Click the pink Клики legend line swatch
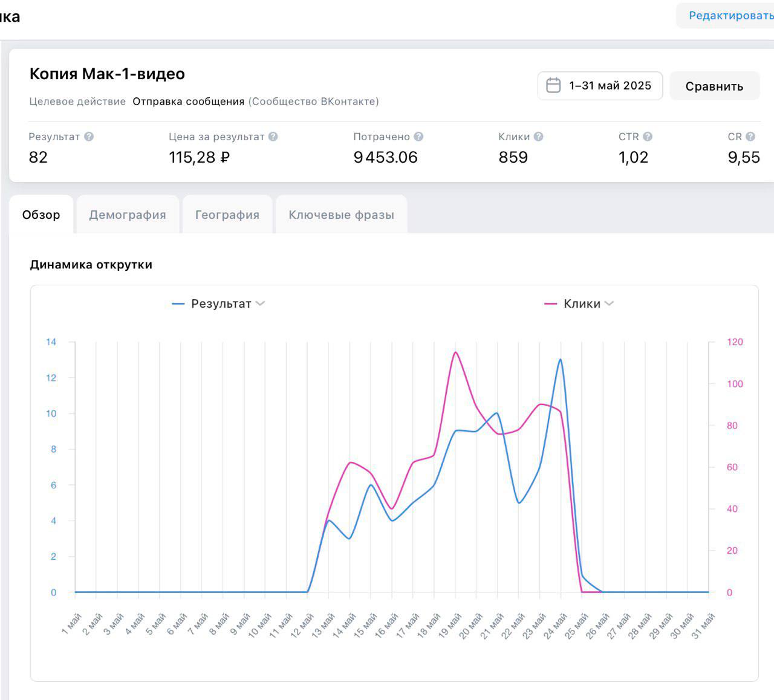 [550, 303]
